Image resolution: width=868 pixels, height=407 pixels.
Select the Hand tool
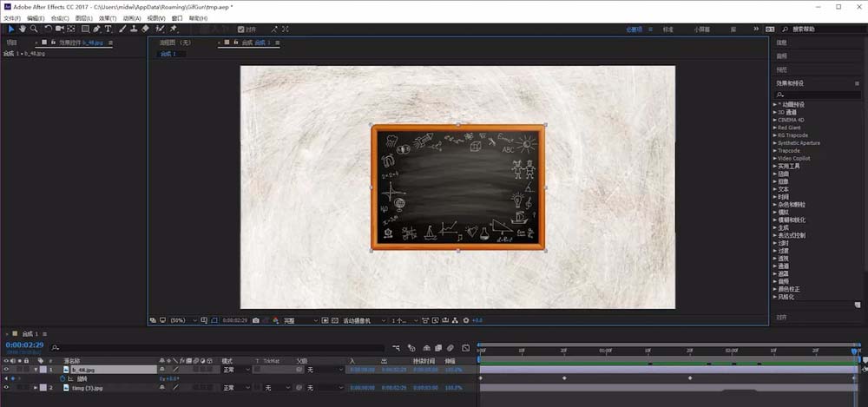coord(23,29)
